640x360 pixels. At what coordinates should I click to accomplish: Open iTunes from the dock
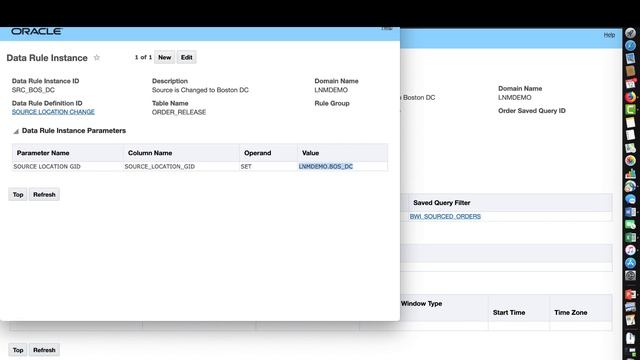point(631,250)
